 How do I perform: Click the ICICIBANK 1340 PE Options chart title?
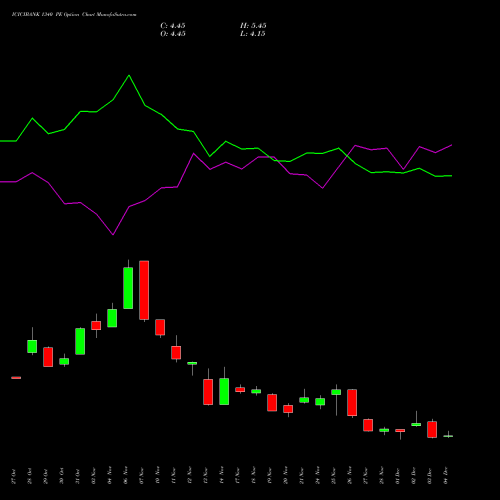point(74,15)
